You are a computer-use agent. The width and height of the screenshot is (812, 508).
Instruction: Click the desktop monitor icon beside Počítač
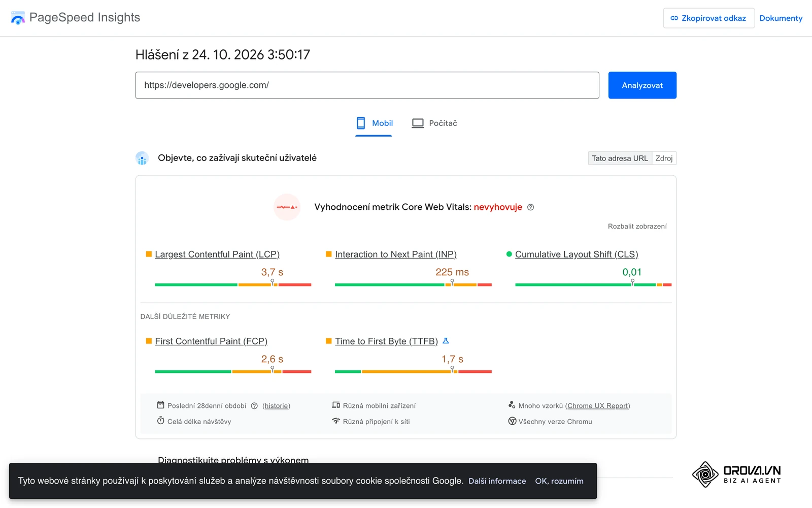click(418, 123)
